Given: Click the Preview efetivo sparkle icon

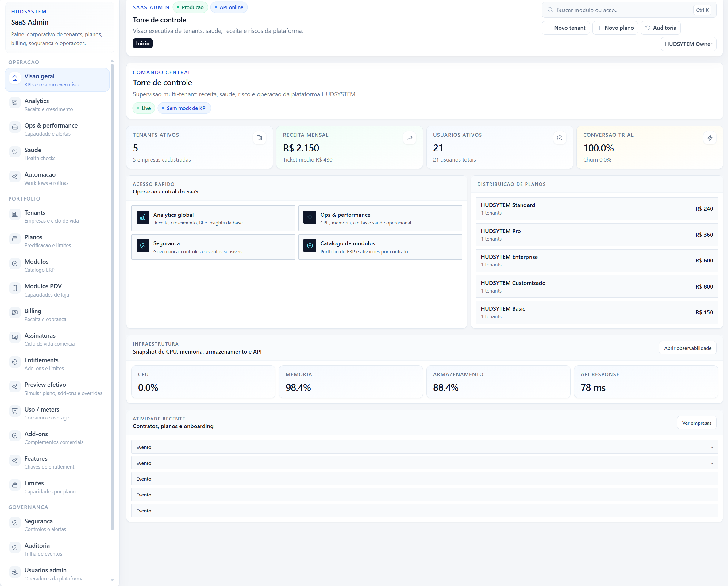Looking at the screenshot, I should point(15,386).
